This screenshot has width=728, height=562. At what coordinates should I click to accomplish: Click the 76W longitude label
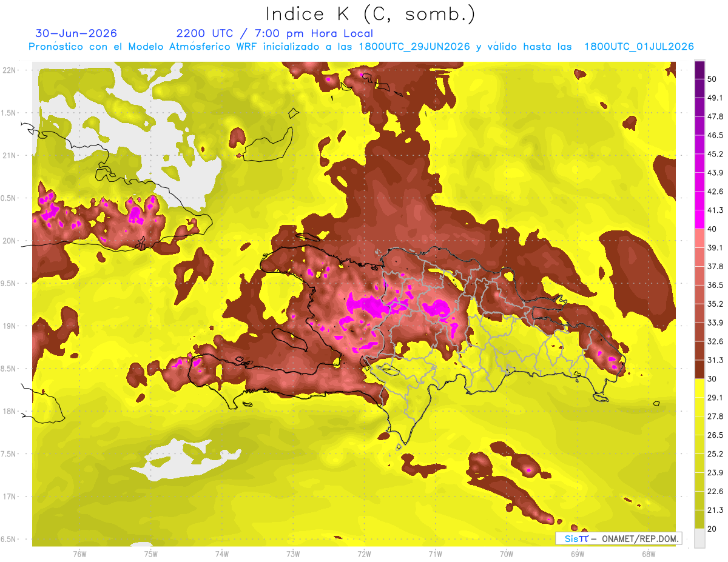click(79, 554)
